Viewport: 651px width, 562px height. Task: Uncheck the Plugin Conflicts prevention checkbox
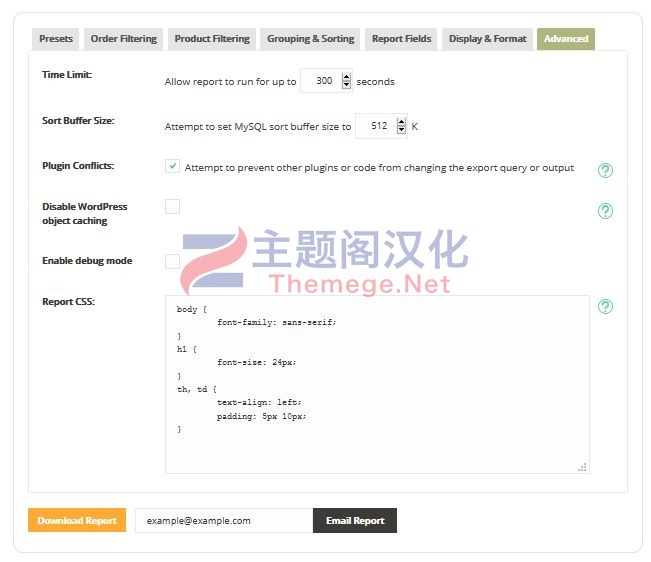pyautogui.click(x=172, y=166)
